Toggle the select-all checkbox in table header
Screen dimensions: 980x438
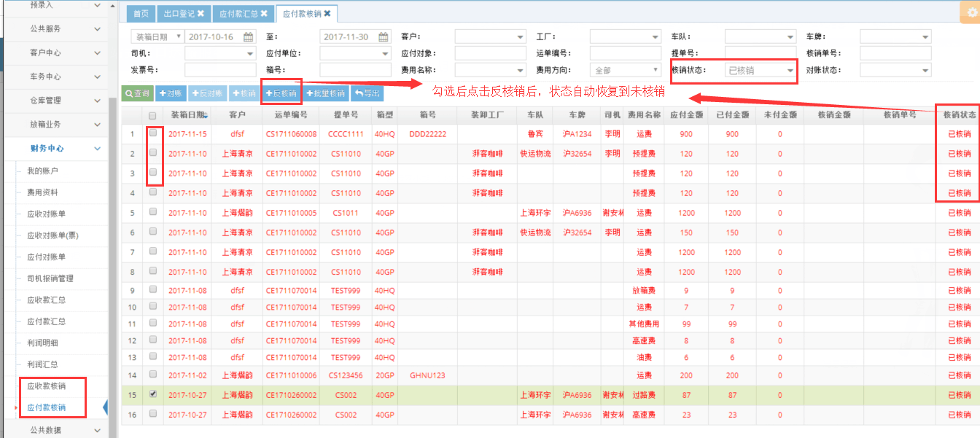click(152, 115)
